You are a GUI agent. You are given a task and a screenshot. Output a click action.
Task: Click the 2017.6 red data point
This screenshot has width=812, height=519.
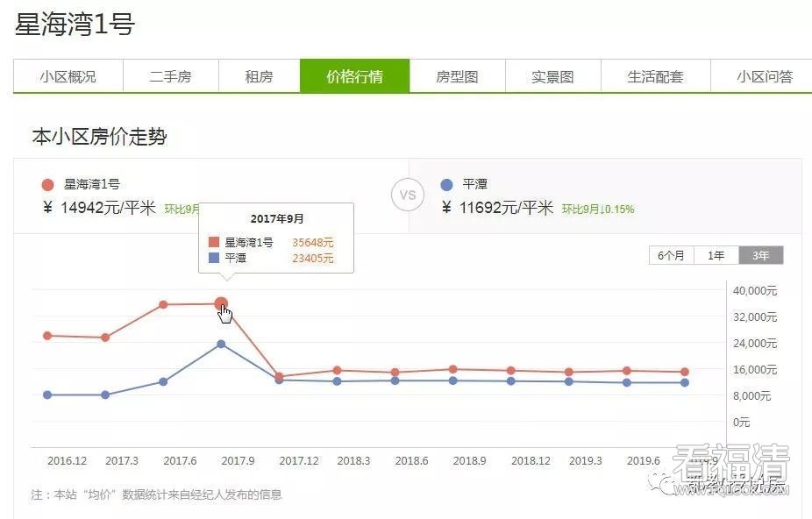tap(163, 304)
